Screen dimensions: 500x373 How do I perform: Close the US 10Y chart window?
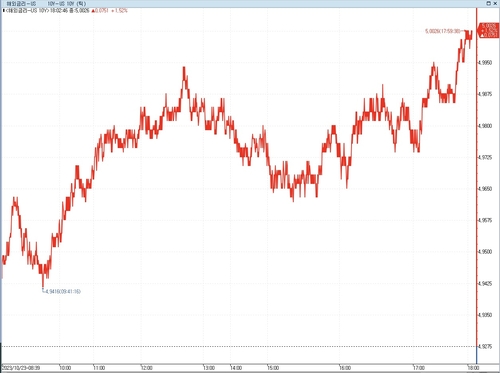(495, 3)
